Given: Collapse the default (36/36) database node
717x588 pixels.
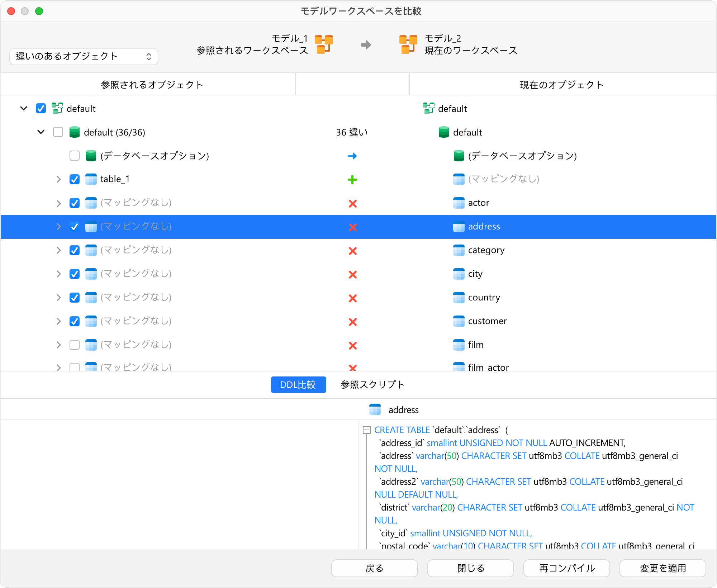Looking at the screenshot, I should click(41, 132).
